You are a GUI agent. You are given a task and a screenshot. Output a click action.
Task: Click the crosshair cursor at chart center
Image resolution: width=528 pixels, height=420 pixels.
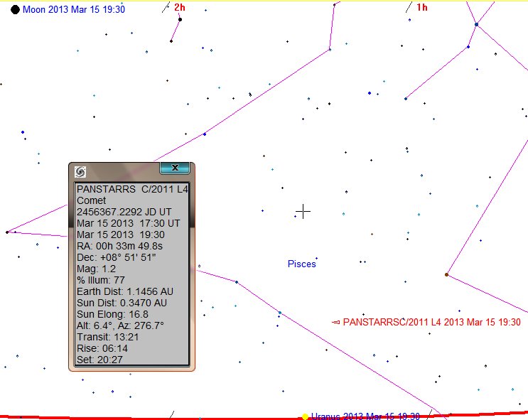click(303, 211)
